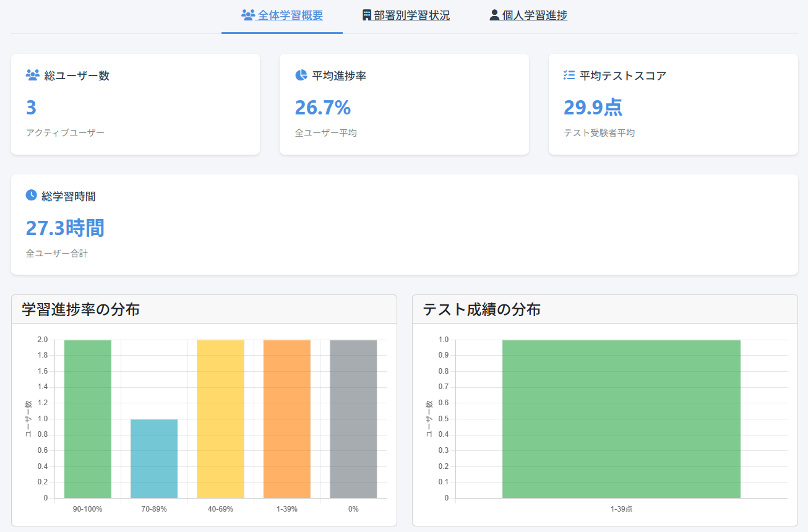Click the 29.9点 average score value
This screenshot has height=532, width=808.
tap(593, 108)
